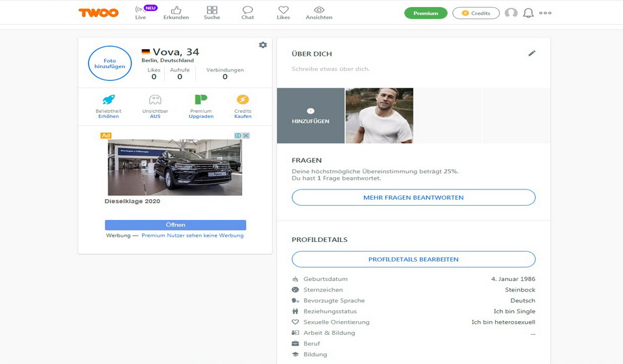Open the profile photo of the man

tap(379, 115)
